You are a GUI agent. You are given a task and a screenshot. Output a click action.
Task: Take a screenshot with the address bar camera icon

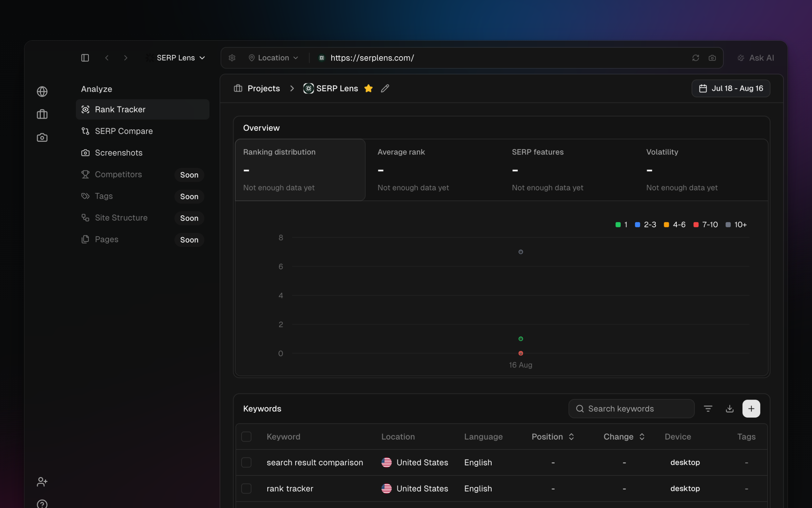click(x=712, y=58)
